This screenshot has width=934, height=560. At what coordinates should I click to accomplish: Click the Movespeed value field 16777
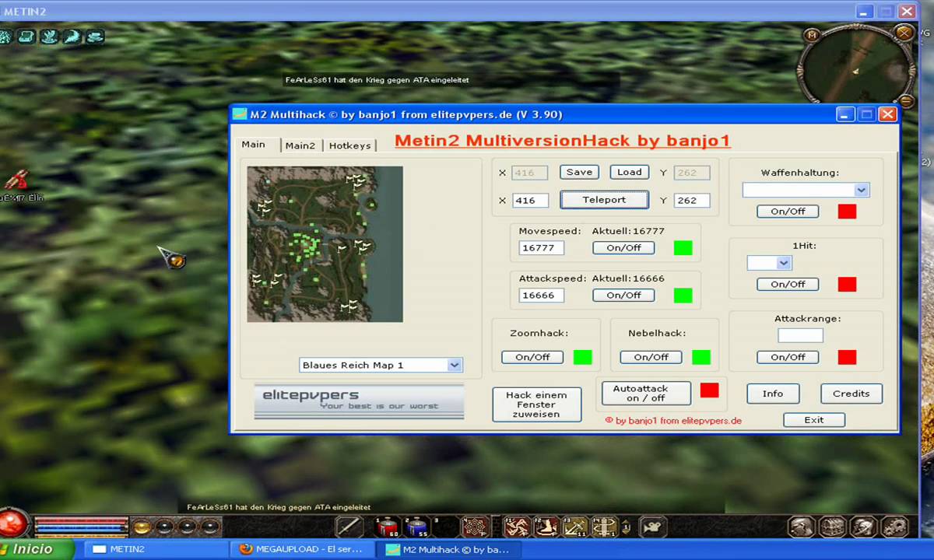pos(542,248)
